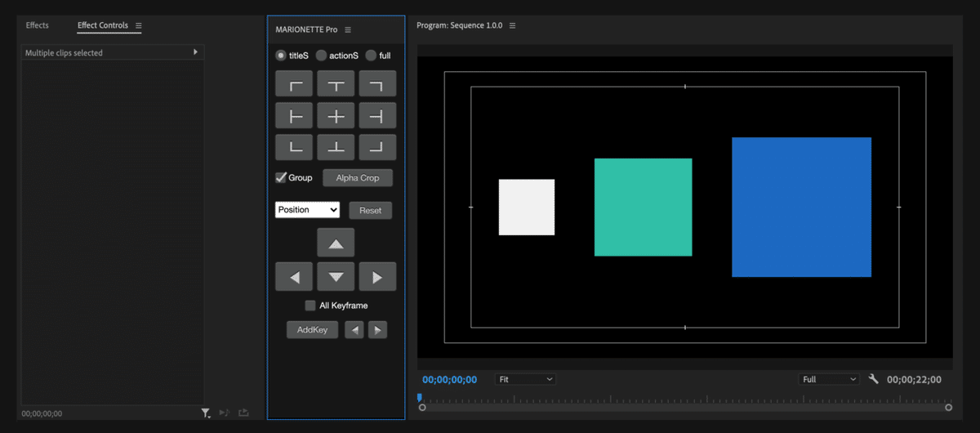Click the Alpha Crop button

click(x=358, y=177)
